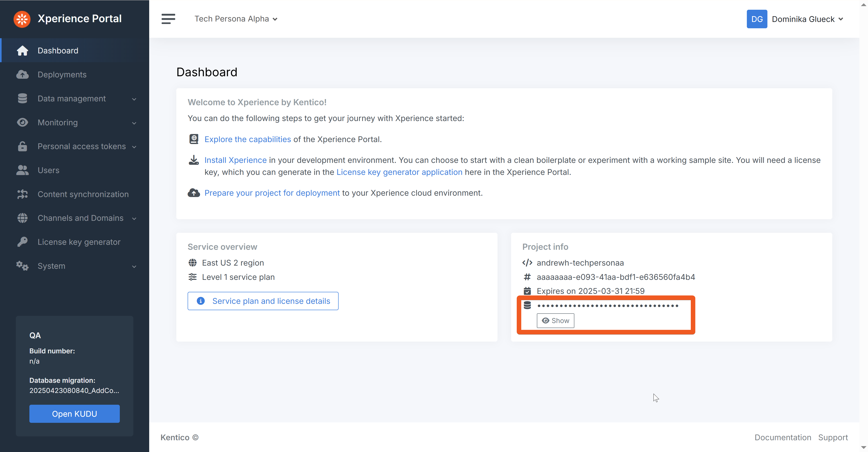
Task: Click Service plan and license details button
Action: 263,301
